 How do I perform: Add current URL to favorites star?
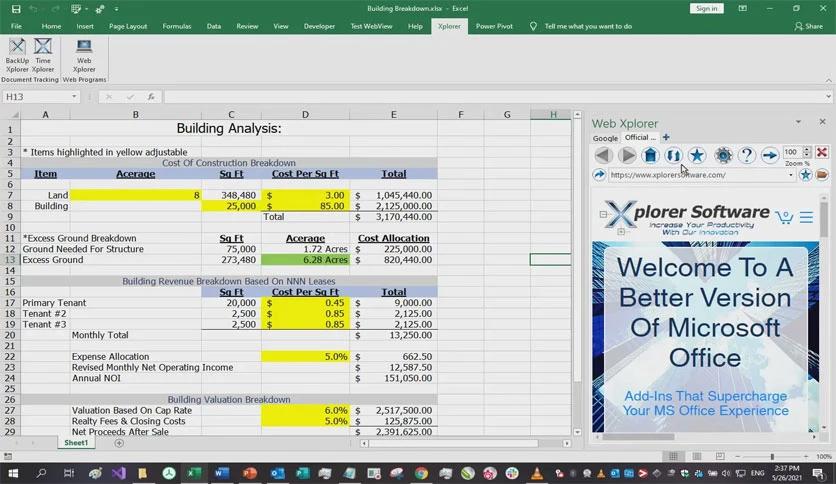click(806, 175)
